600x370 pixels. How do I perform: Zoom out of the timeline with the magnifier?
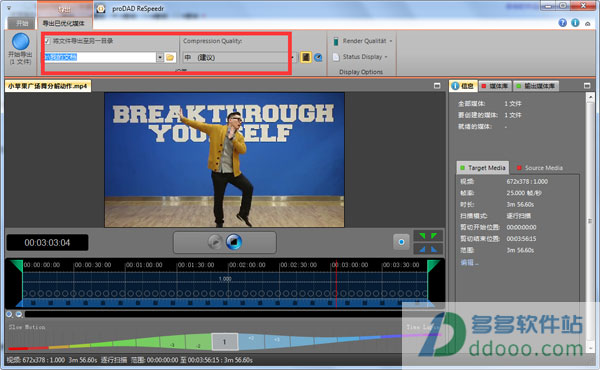click(x=19, y=314)
